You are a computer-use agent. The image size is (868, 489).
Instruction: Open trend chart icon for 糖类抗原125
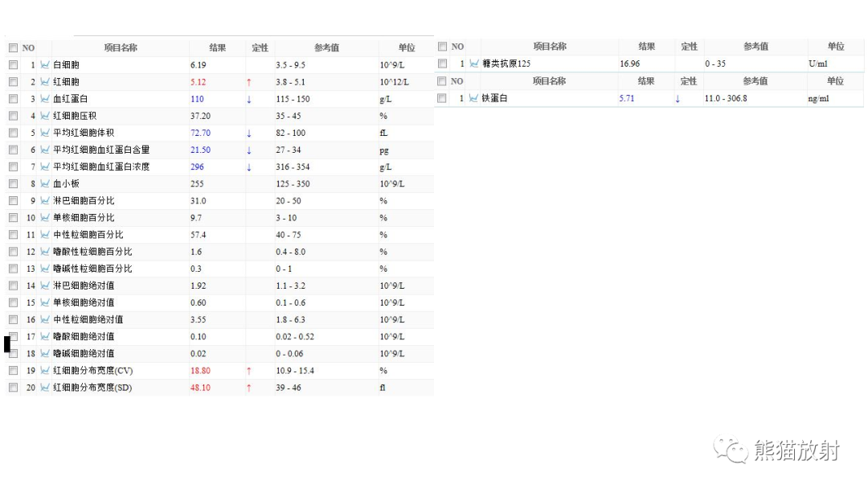pyautogui.click(x=474, y=64)
